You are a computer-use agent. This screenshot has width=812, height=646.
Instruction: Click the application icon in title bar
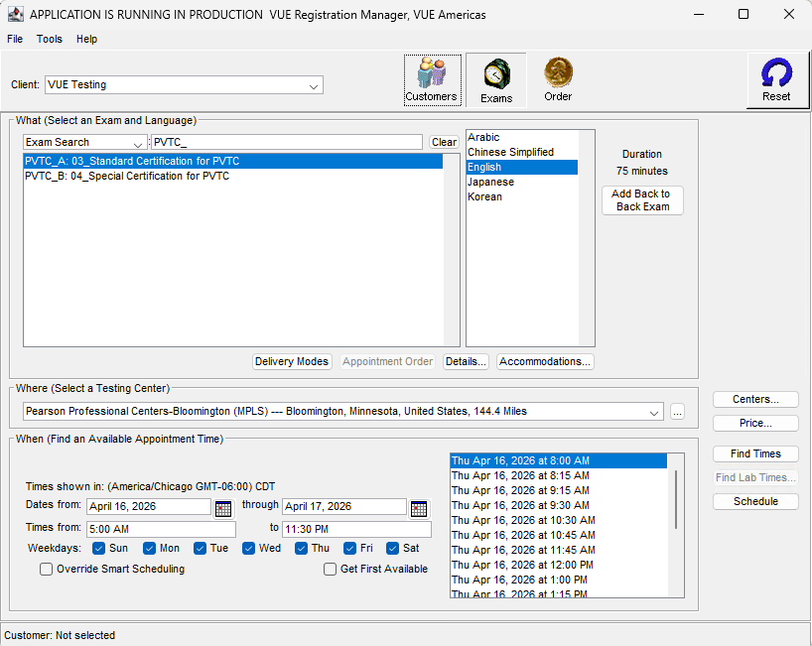click(x=15, y=15)
